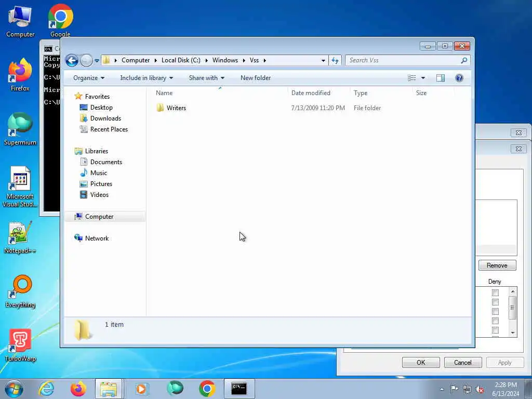Open the view options dropdown arrow

click(423, 78)
